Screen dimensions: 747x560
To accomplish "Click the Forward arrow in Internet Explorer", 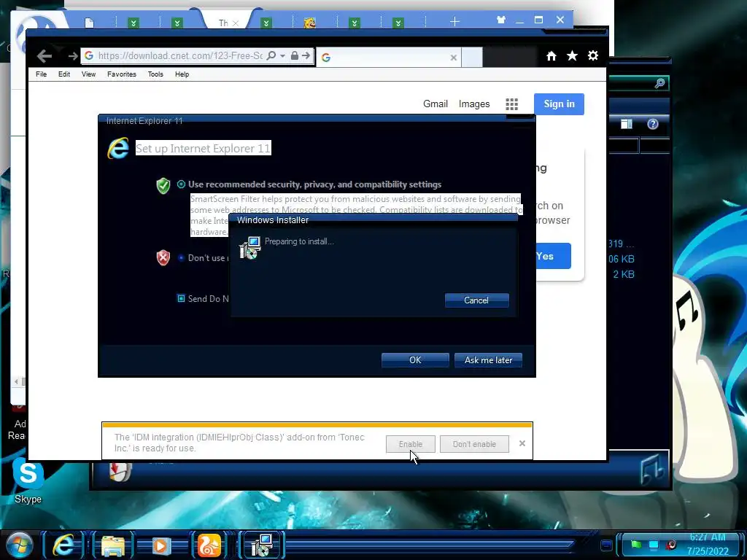I will [72, 56].
